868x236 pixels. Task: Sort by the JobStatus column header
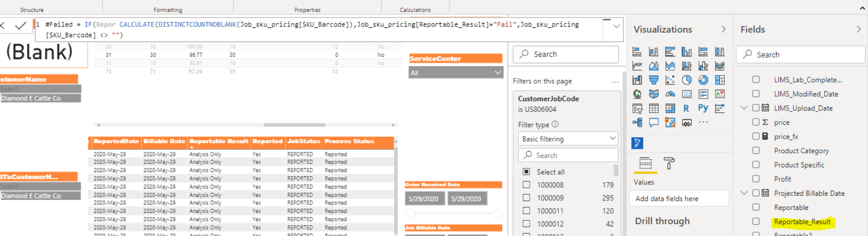303,141
